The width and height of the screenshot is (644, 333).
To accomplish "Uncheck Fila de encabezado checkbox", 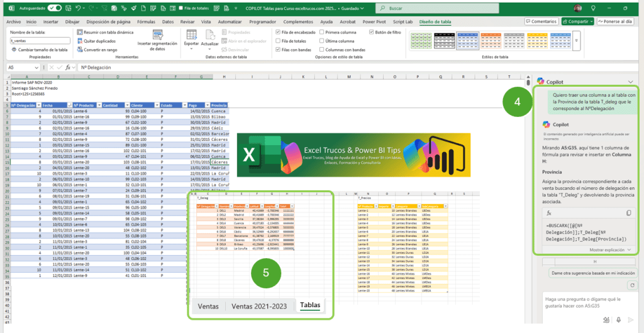I will point(279,32).
